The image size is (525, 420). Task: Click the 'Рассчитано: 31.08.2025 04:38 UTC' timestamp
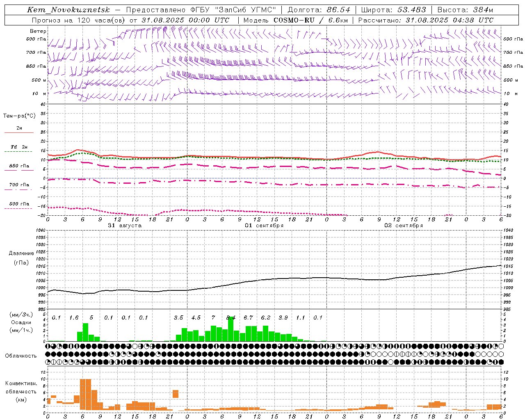426,20
